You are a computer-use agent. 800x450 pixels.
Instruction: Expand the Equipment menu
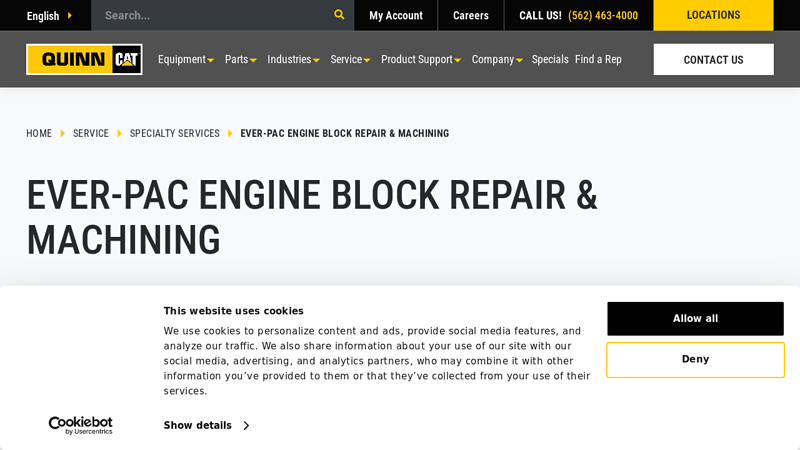(x=185, y=59)
